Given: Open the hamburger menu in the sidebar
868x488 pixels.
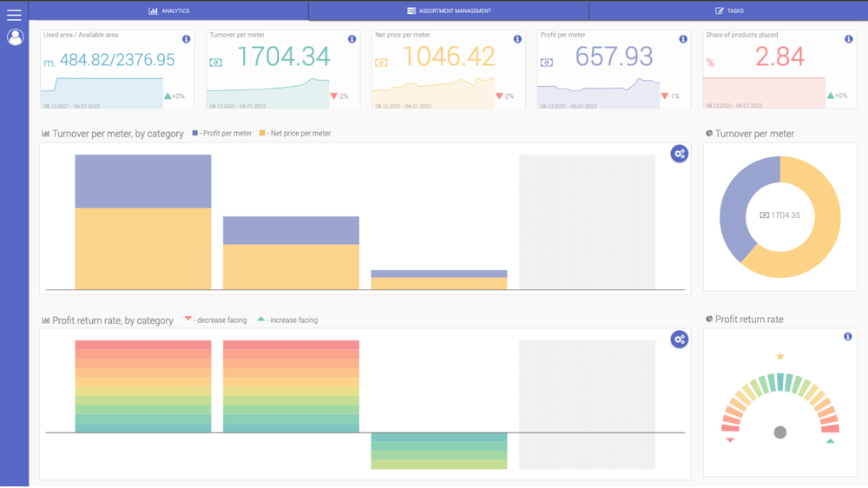Looking at the screenshot, I should tap(14, 15).
